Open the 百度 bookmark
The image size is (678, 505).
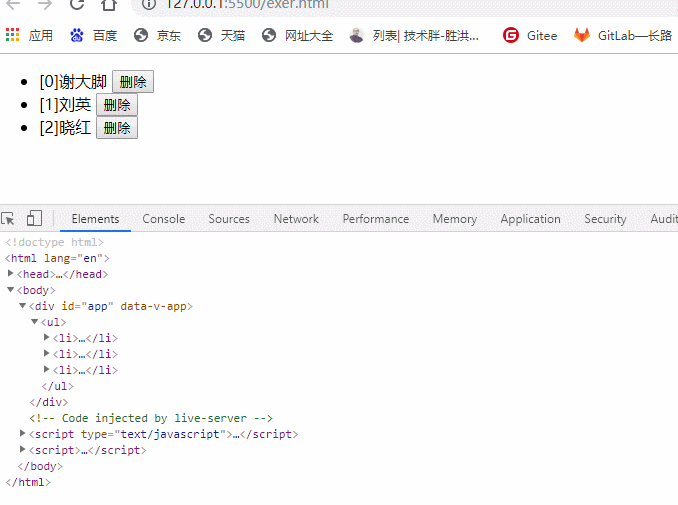93,35
